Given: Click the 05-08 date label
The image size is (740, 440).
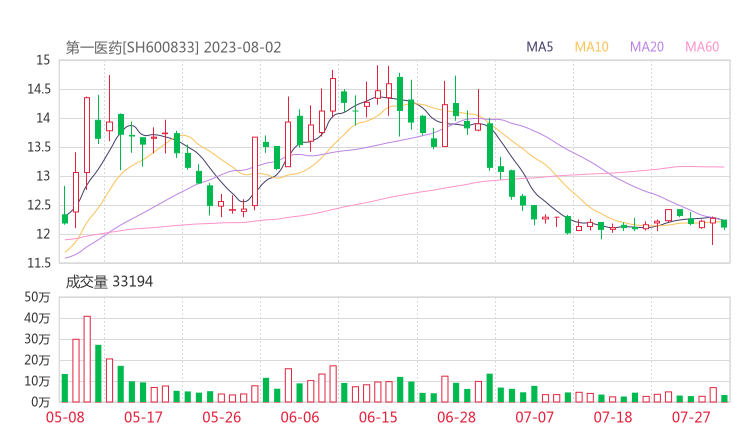Looking at the screenshot, I should [65, 417].
